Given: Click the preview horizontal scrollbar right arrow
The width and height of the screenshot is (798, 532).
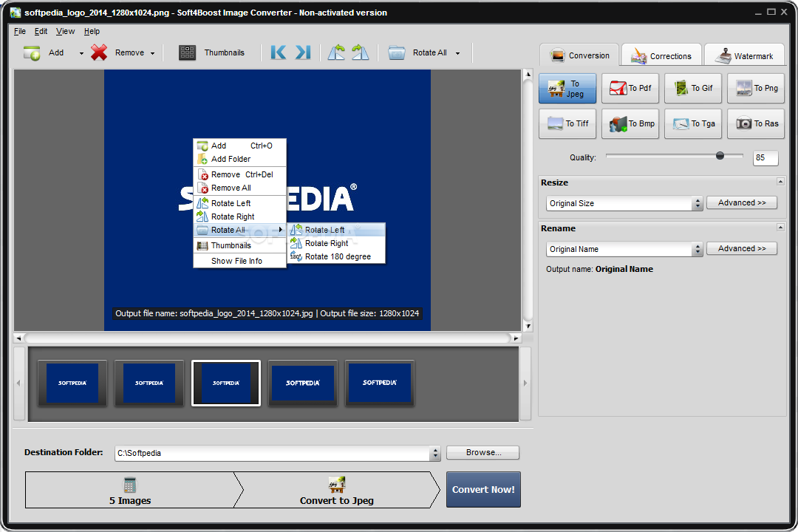Looking at the screenshot, I should pyautogui.click(x=516, y=338).
